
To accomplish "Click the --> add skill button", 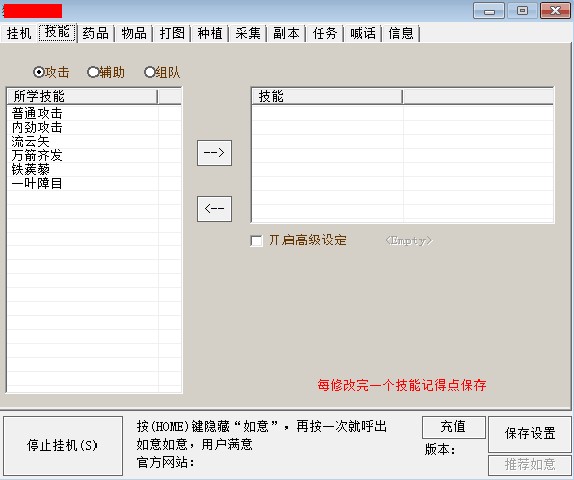I will [x=214, y=153].
